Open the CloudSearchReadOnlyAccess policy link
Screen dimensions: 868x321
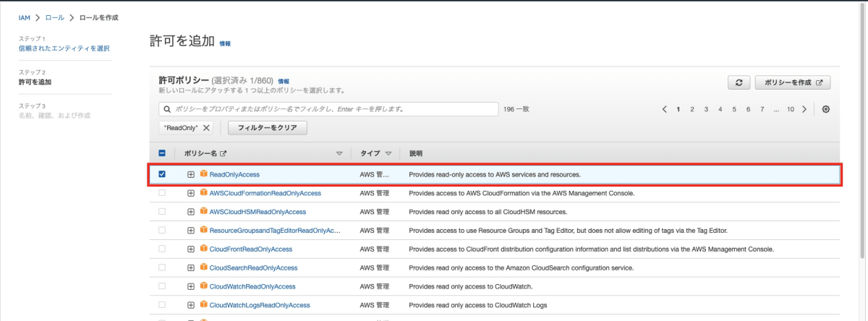[x=253, y=267]
